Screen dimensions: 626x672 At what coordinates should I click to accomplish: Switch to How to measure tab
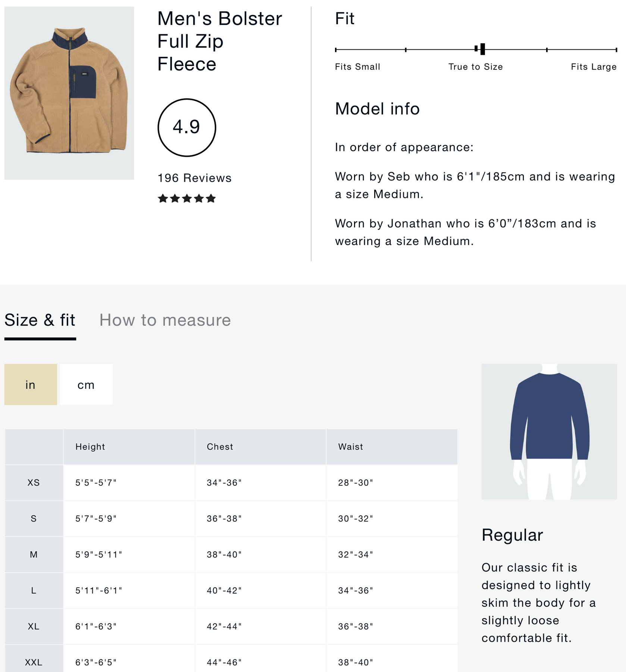(x=165, y=320)
